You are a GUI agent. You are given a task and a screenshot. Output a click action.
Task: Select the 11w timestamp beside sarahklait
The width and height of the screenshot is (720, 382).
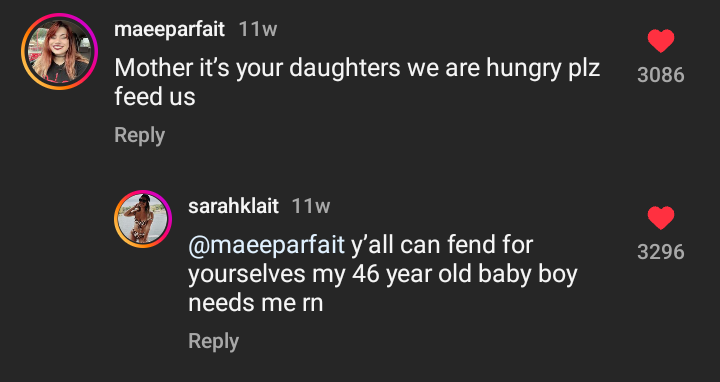click(311, 207)
